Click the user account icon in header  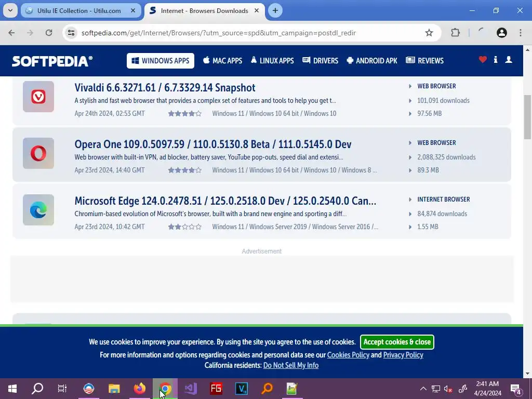pos(509,60)
